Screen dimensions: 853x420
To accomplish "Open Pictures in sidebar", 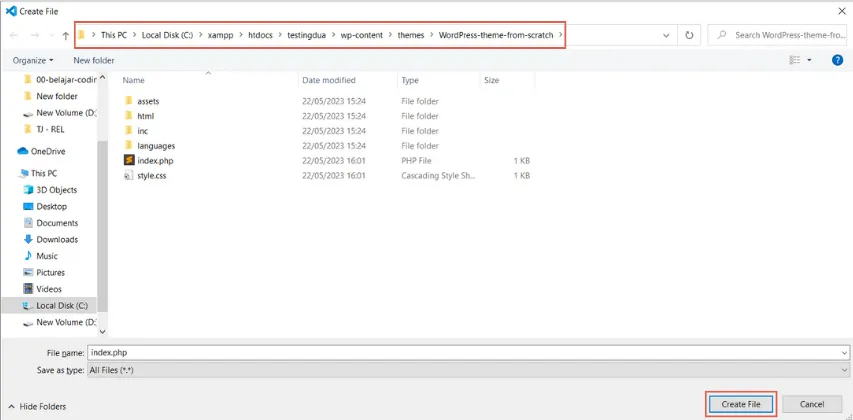I will 44,273.
